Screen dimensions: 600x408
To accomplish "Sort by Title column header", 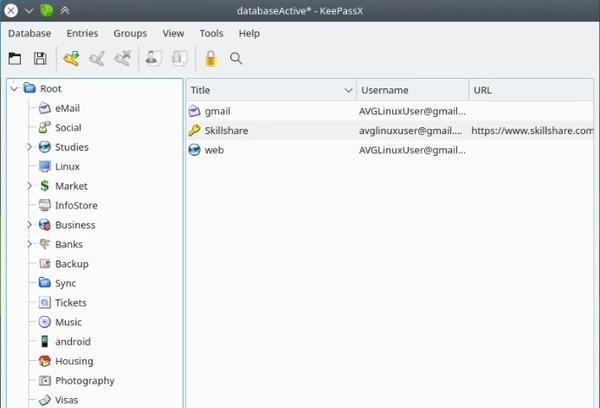I will click(x=272, y=90).
